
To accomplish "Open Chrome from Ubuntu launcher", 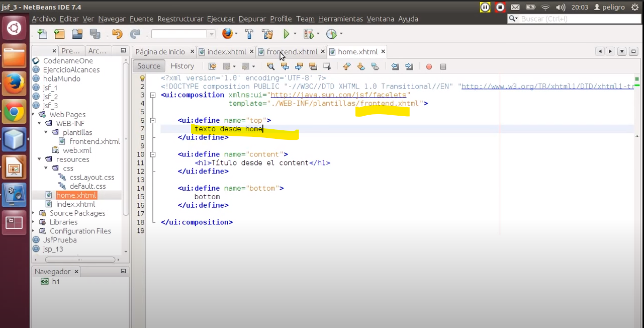I will (x=14, y=112).
